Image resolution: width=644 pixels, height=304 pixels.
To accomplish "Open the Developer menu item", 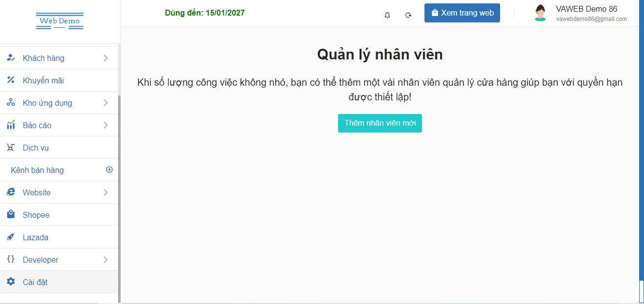I will (40, 260).
